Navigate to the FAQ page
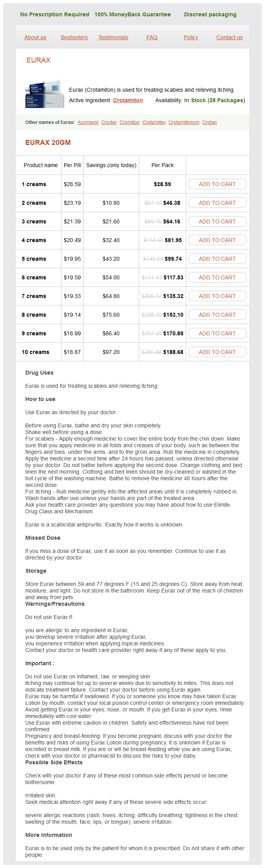The image size is (265, 868). [x=152, y=37]
